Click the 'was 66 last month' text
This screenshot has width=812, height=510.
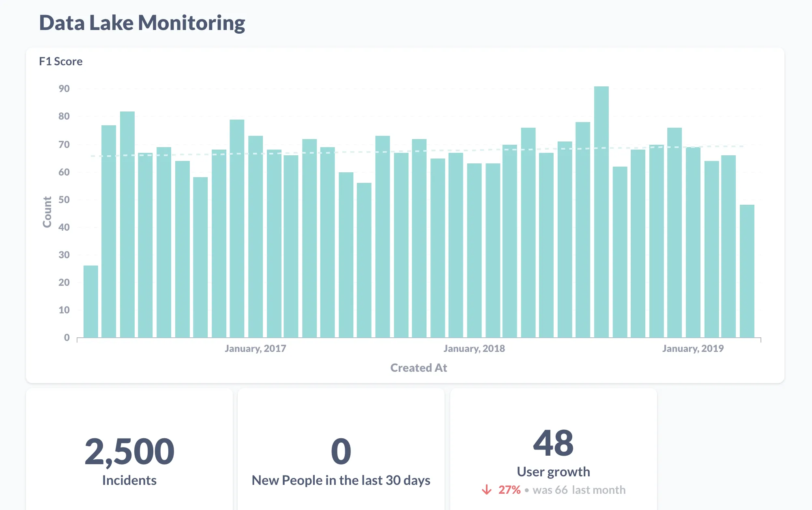click(x=579, y=490)
